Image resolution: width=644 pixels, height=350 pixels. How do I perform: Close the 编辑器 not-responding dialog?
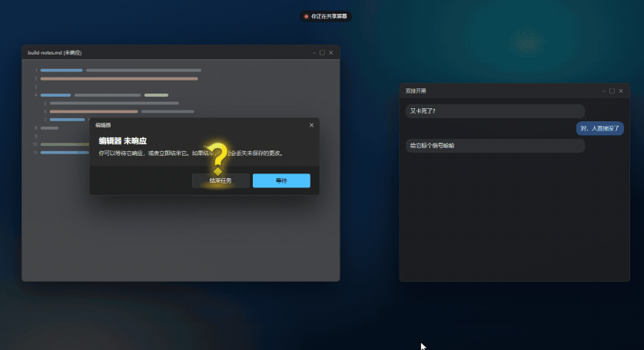pos(311,125)
